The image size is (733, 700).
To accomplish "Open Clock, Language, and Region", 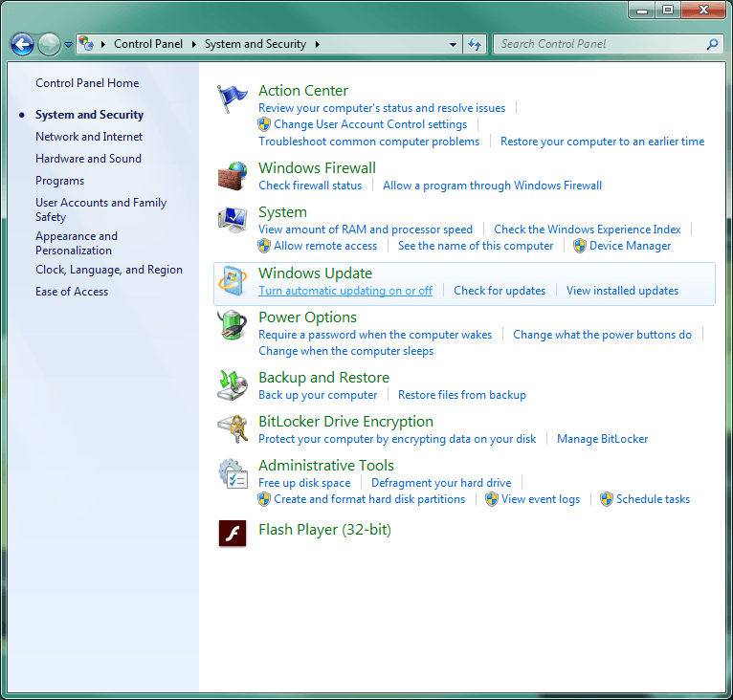I will (x=109, y=270).
